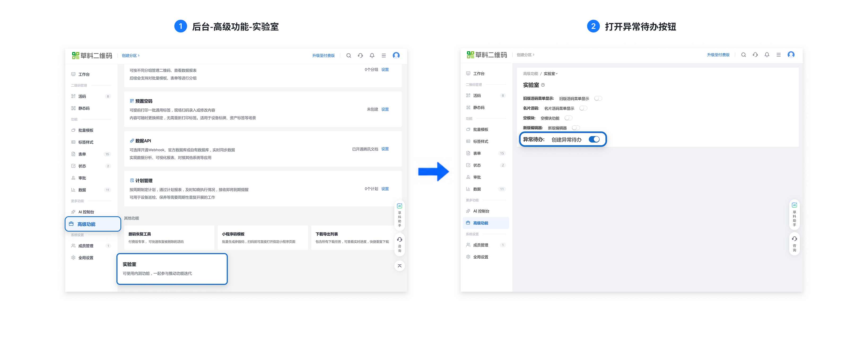The width and height of the screenshot is (868, 340).
Task: Open 删码恢复工具 card
Action: pyautogui.click(x=169, y=238)
